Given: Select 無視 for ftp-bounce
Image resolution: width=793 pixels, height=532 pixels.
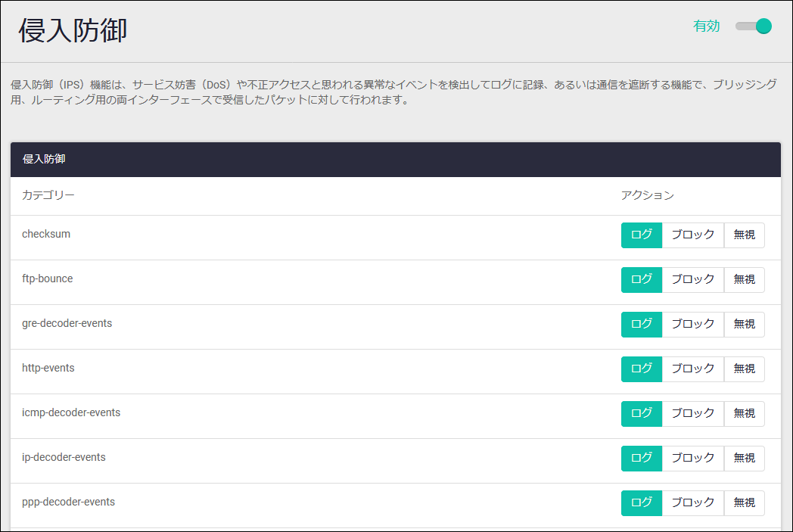Looking at the screenshot, I should (744, 279).
